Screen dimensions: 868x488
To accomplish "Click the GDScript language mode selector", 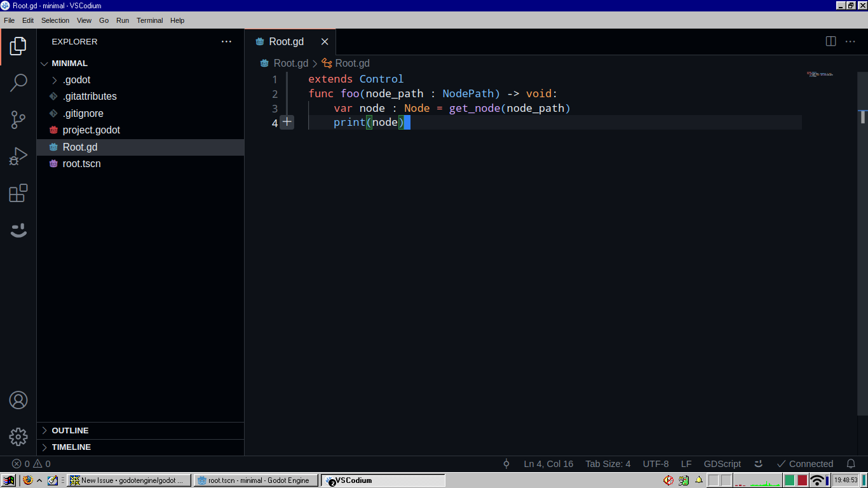I will click(x=722, y=464).
